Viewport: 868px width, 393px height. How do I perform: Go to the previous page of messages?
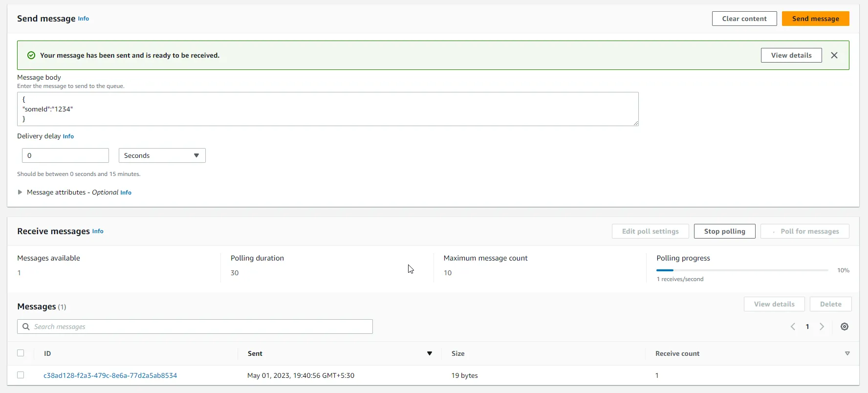pyautogui.click(x=793, y=327)
